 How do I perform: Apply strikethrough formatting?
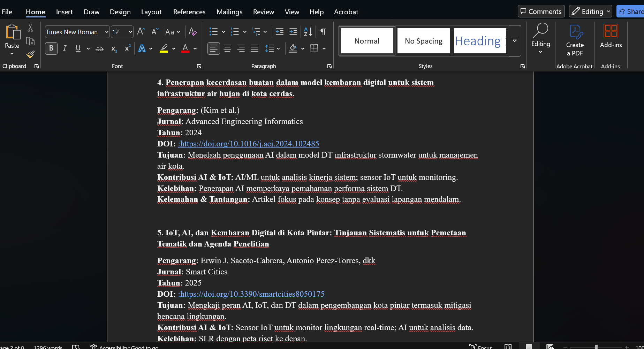[100, 48]
